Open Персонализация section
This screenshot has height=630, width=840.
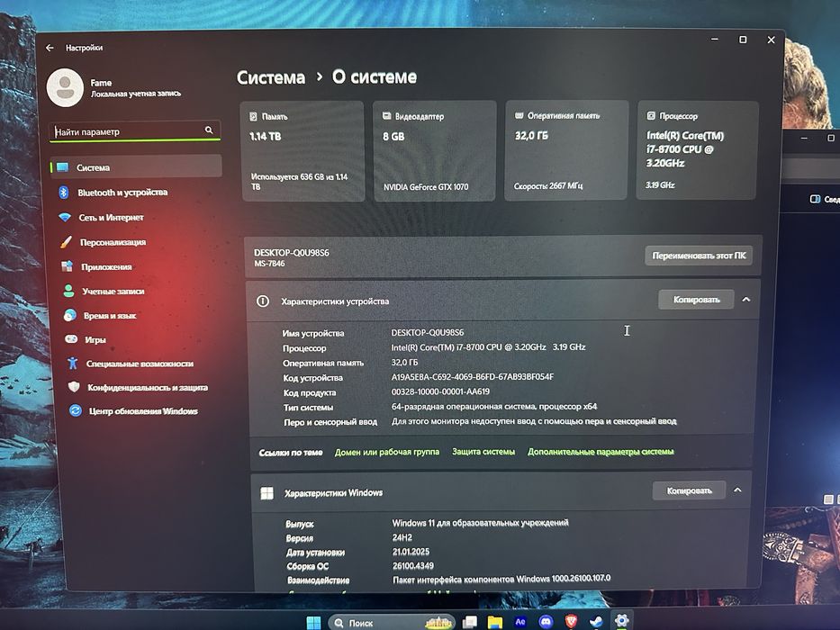point(113,242)
